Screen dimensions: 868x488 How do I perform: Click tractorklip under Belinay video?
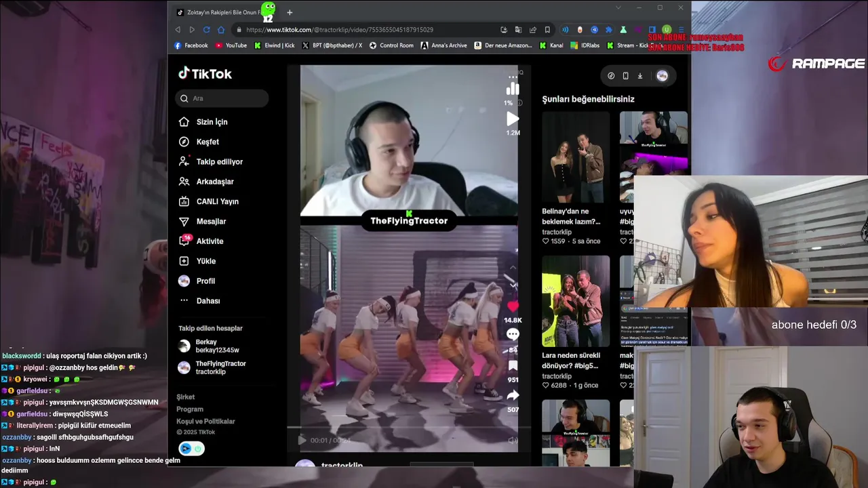tap(557, 232)
